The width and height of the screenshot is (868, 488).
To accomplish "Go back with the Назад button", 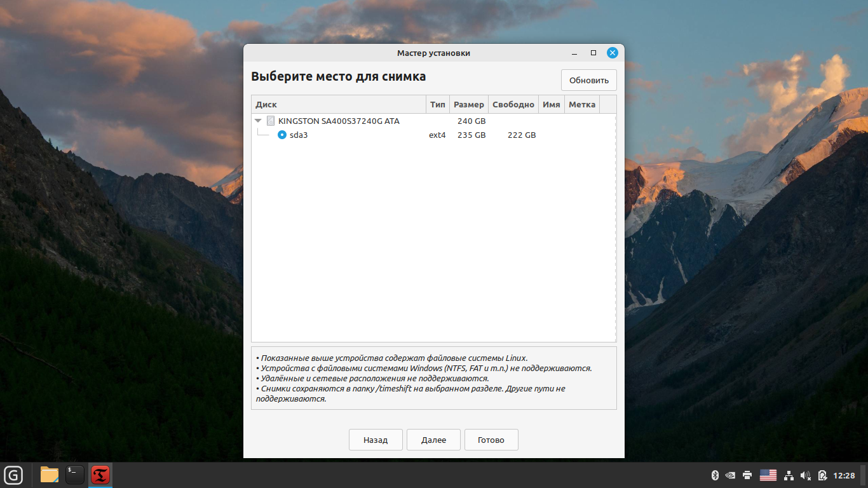I will pyautogui.click(x=376, y=440).
